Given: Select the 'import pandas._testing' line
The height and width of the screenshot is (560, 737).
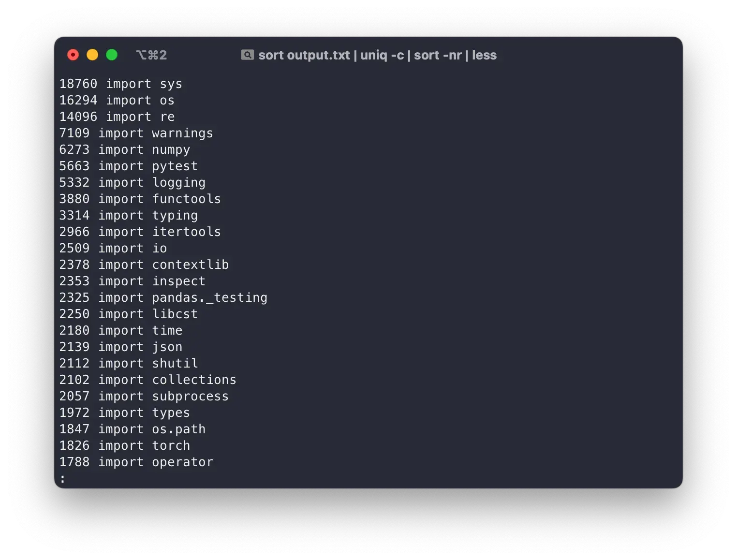Looking at the screenshot, I should coord(163,297).
